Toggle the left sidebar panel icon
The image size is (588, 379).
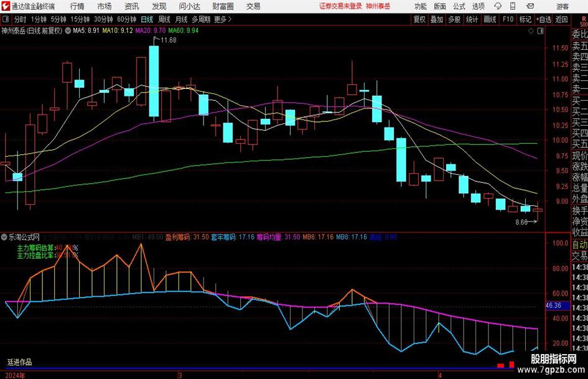click(x=5, y=19)
